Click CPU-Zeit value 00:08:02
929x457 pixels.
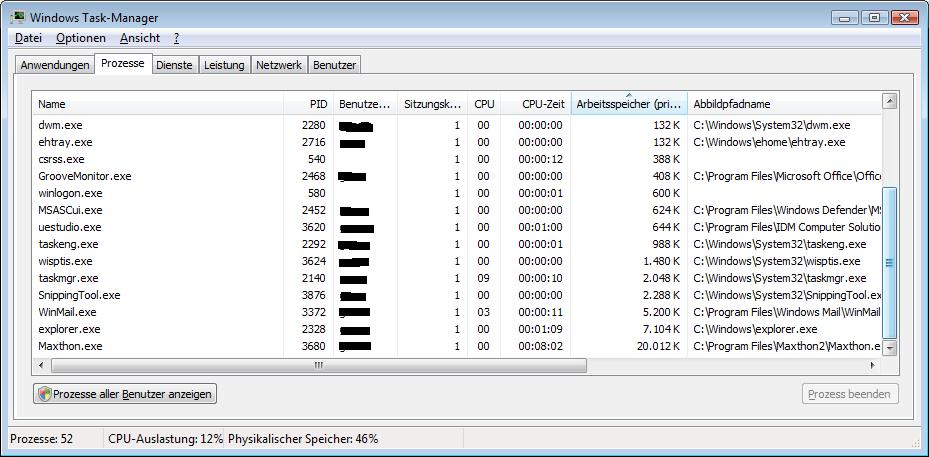coord(540,346)
